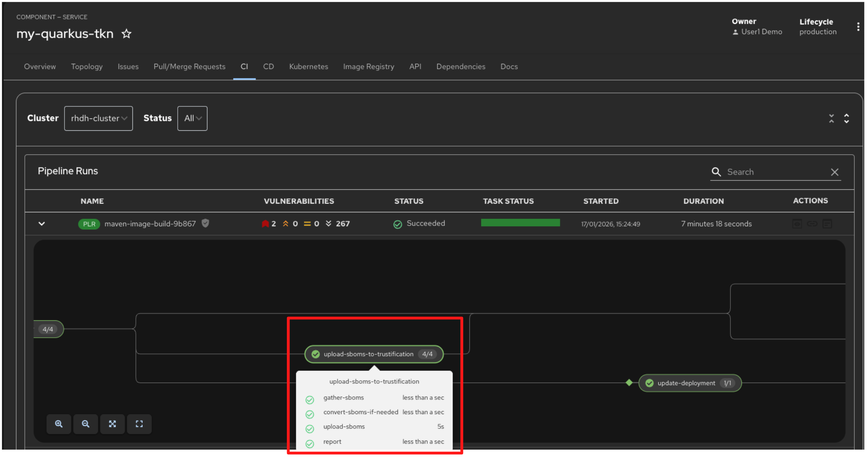
Task: Open the signed shield badge icon
Action: pos(206,223)
